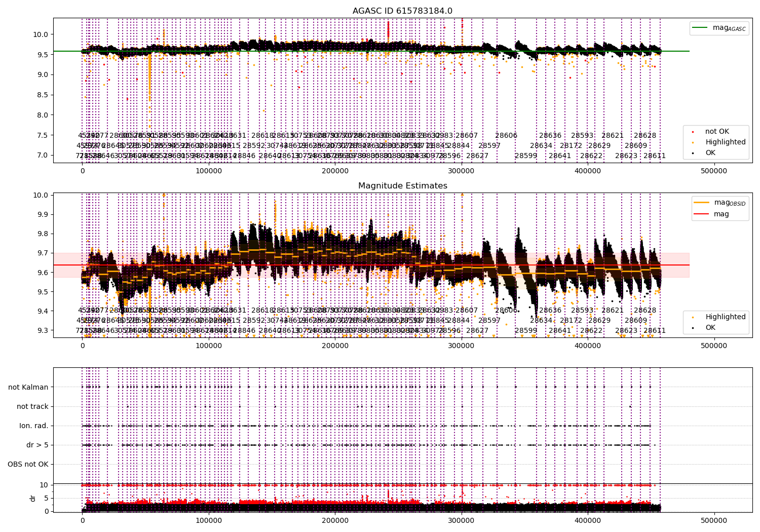Click the red 'not OK' legend marker in top plot

point(693,132)
